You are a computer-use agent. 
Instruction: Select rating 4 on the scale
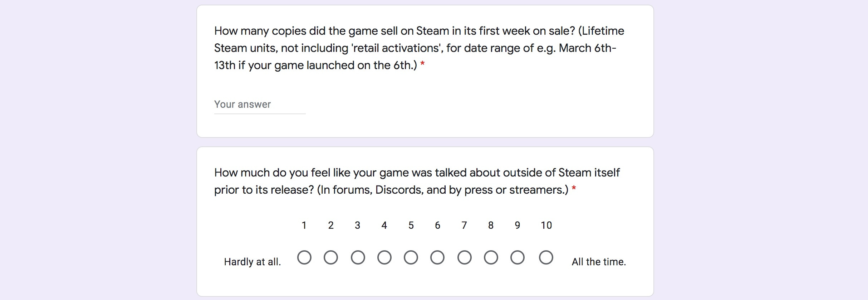384,257
